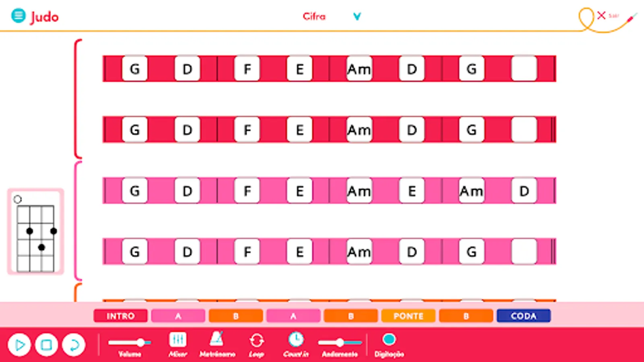Screen dimensions: 644x362
Task: Enable the Metrônomo
Action: click(217, 340)
